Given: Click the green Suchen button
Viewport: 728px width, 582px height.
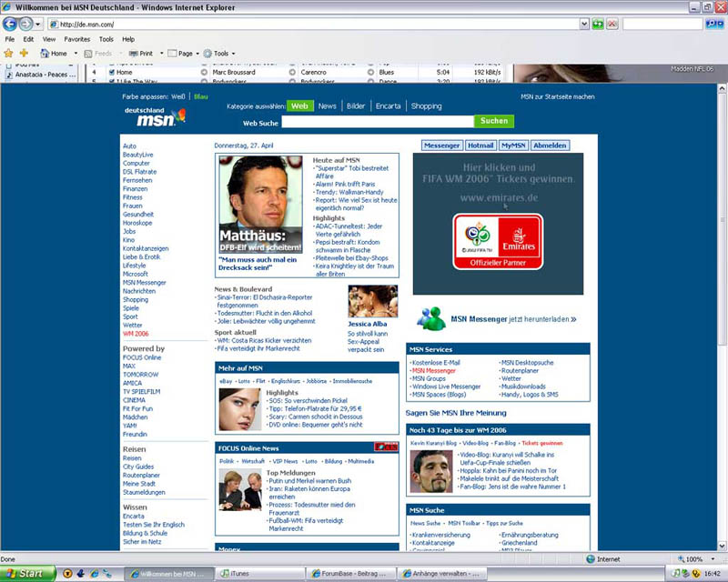Looking at the screenshot, I should coord(494,121).
